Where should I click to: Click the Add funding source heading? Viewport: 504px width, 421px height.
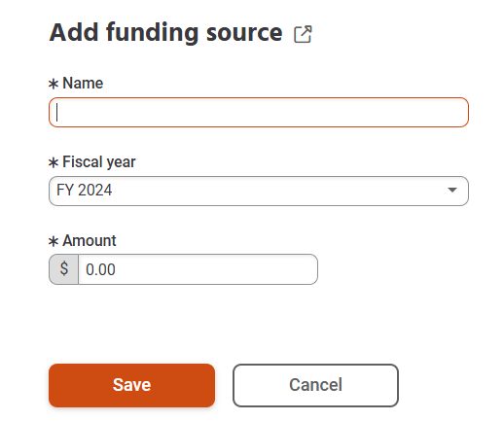tap(165, 33)
